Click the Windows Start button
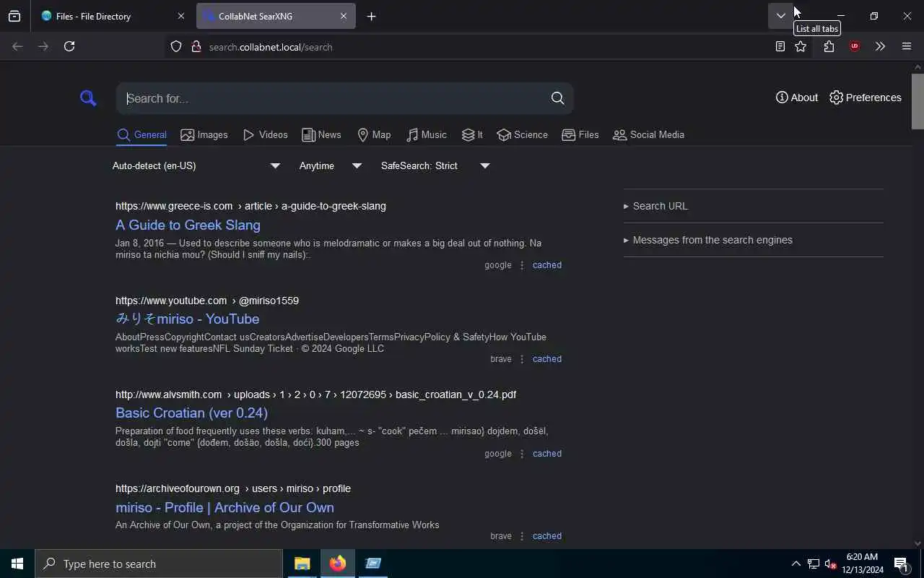Screen dimensions: 924x578 (x=17, y=564)
